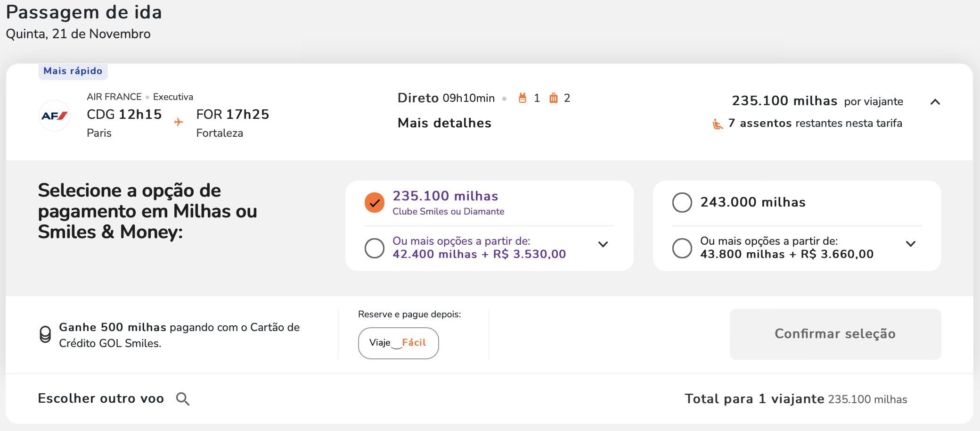Select the 235.100 milhas Clube Smiles option
Image resolution: width=980 pixels, height=431 pixels.
point(375,203)
